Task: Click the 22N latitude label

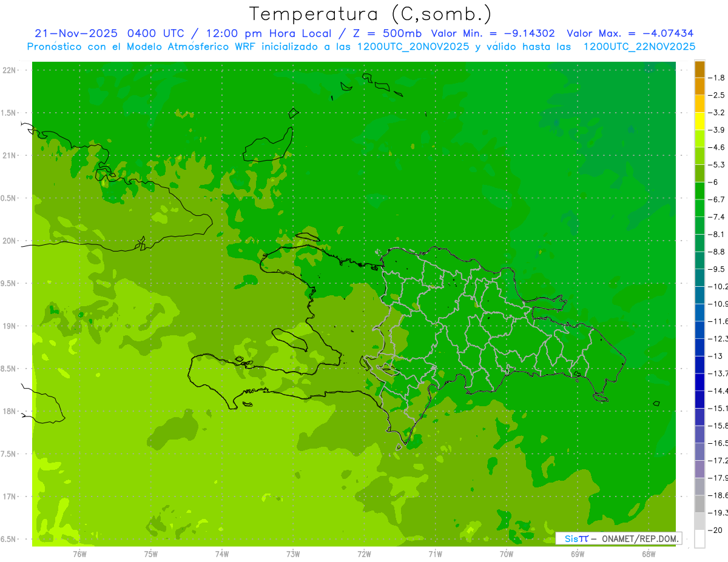Action: point(8,70)
